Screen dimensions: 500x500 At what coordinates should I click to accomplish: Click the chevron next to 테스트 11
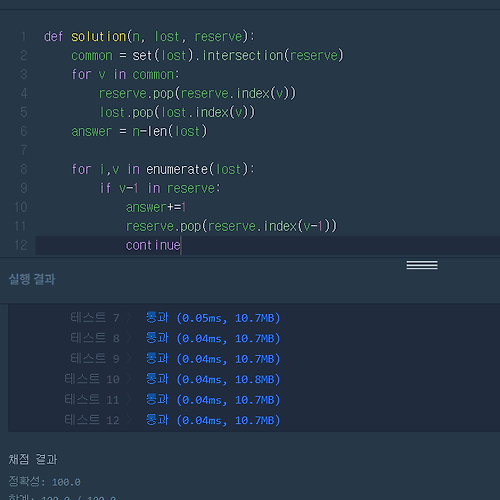[129, 400]
